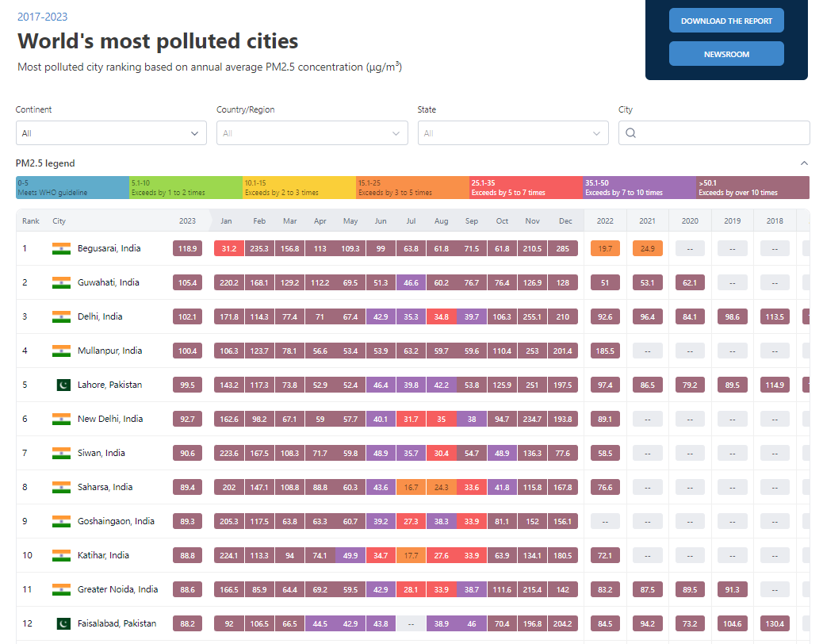Open the Newsroom button
Screen dimensions: 823x644
[x=726, y=54]
